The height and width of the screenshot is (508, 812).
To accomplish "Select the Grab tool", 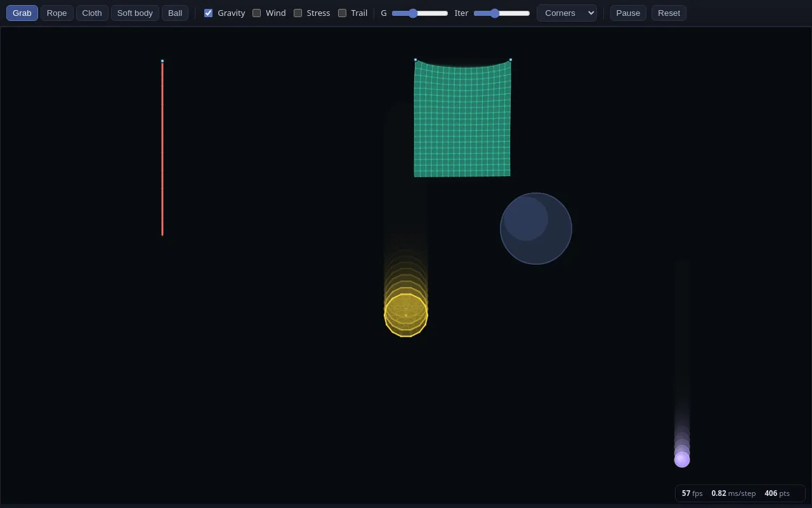I will click(x=22, y=13).
